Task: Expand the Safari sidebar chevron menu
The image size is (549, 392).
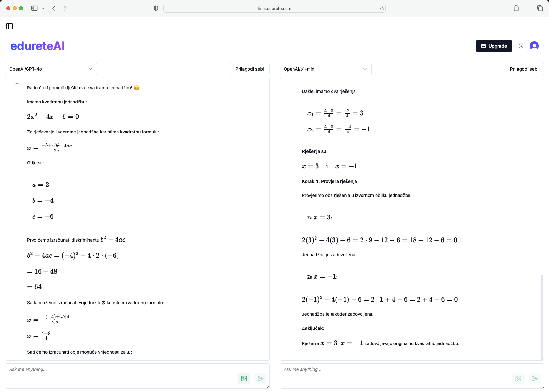Action: click(x=43, y=8)
